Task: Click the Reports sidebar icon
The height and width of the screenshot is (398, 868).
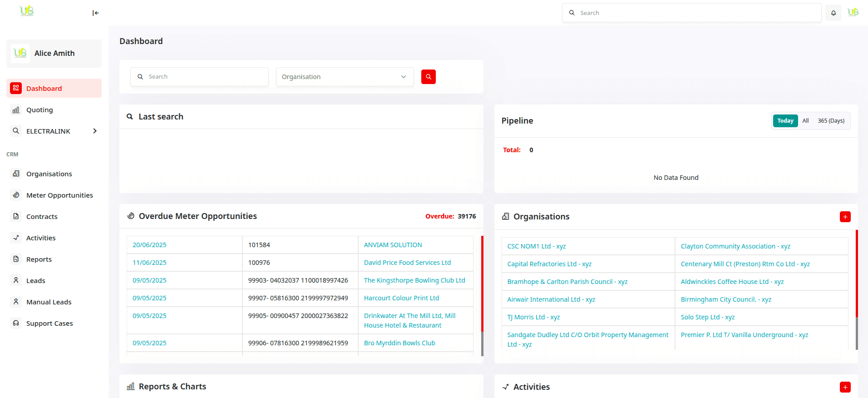Action: coord(16,259)
